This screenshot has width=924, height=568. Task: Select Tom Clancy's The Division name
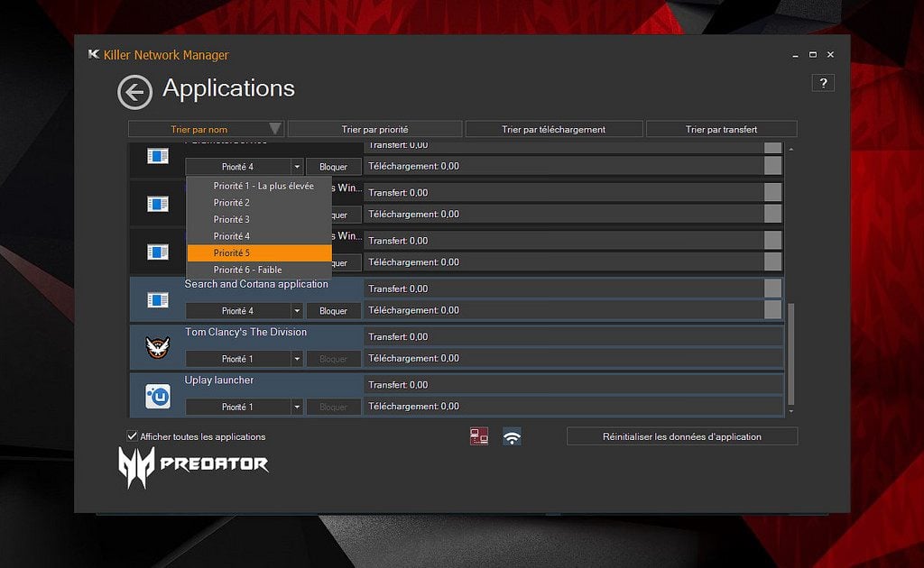click(245, 332)
